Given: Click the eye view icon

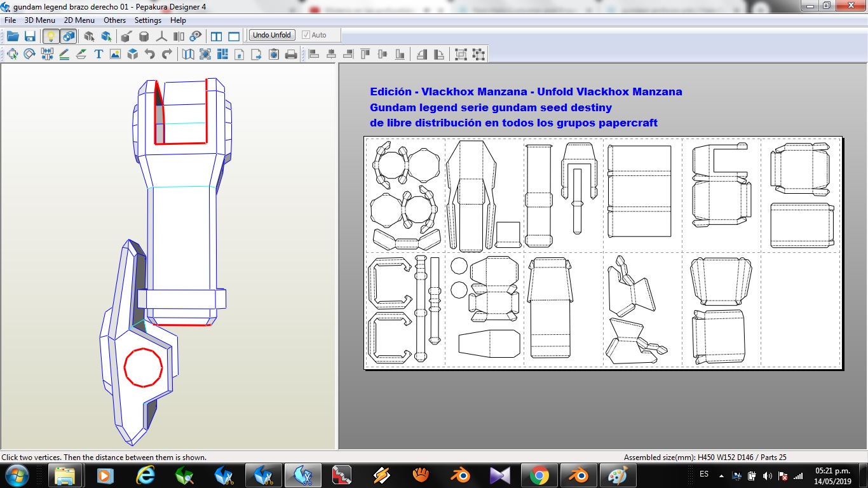Looking at the screenshot, I should [196, 36].
